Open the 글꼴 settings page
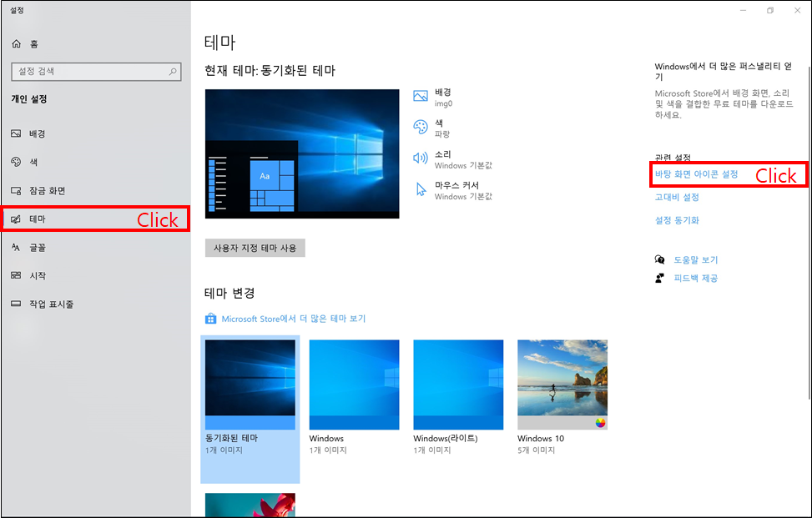Image resolution: width=812 pixels, height=518 pixels. pos(95,248)
